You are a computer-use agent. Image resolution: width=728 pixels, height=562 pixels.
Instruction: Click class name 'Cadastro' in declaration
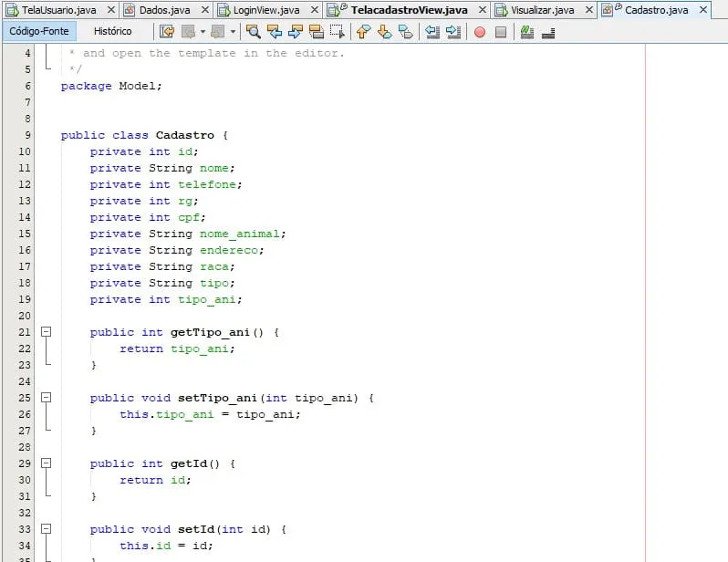tap(185, 135)
